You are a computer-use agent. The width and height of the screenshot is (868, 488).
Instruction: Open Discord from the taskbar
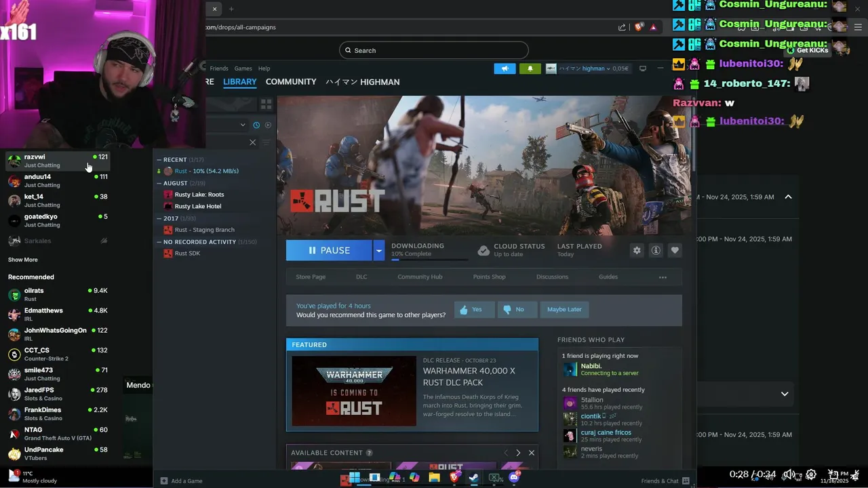pos(514,478)
